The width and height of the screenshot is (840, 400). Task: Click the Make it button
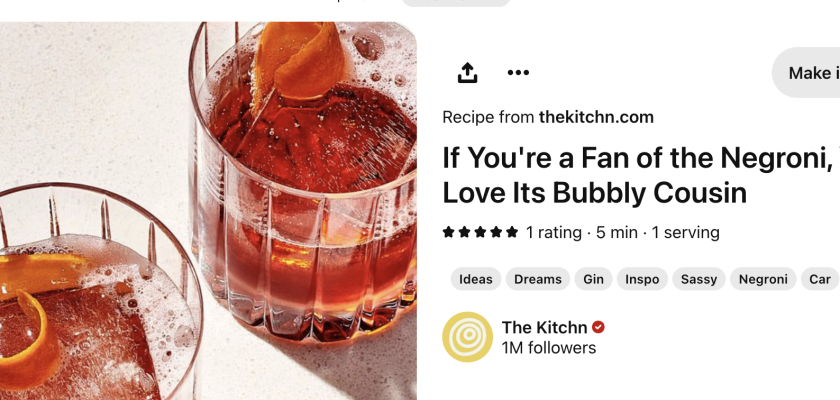tap(808, 72)
